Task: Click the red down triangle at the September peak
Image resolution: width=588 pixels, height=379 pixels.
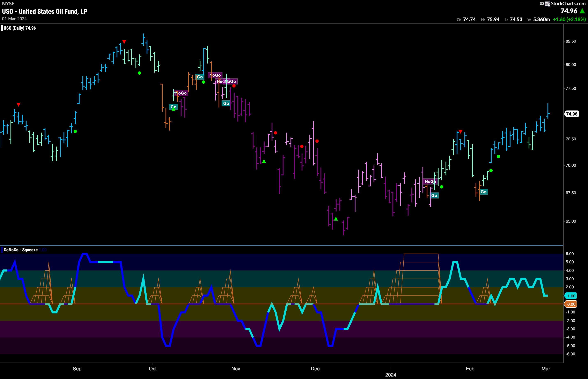Action: click(124, 42)
